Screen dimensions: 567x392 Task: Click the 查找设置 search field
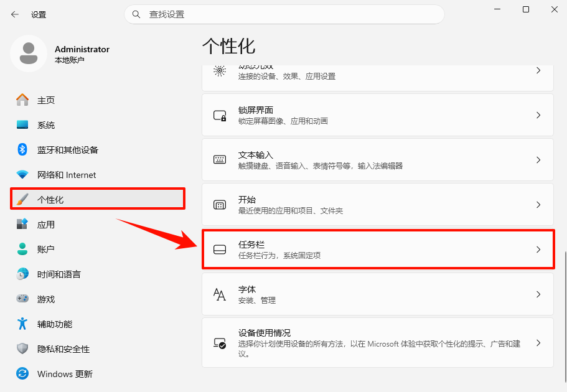coord(284,14)
